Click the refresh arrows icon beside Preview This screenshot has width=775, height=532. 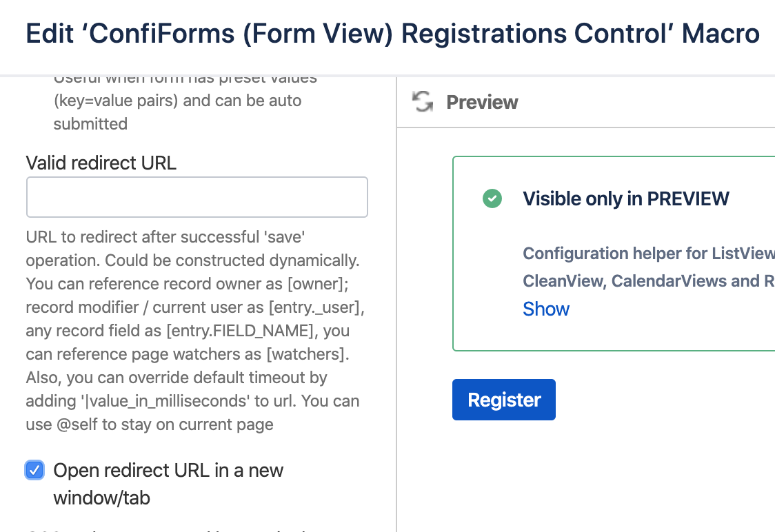[x=422, y=101]
